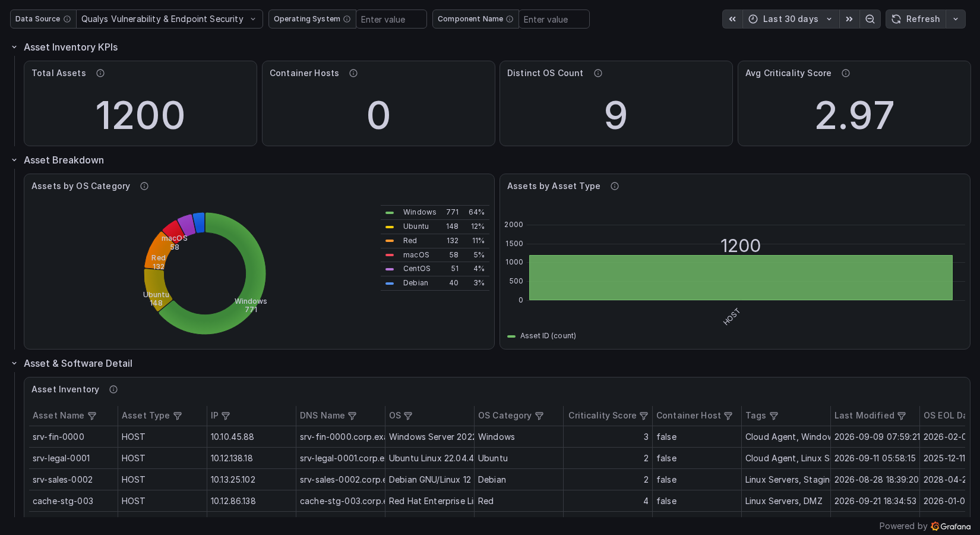Screen dimensions: 980x535
Task: Open the filter for the Asset Name column
Action: click(92, 416)
